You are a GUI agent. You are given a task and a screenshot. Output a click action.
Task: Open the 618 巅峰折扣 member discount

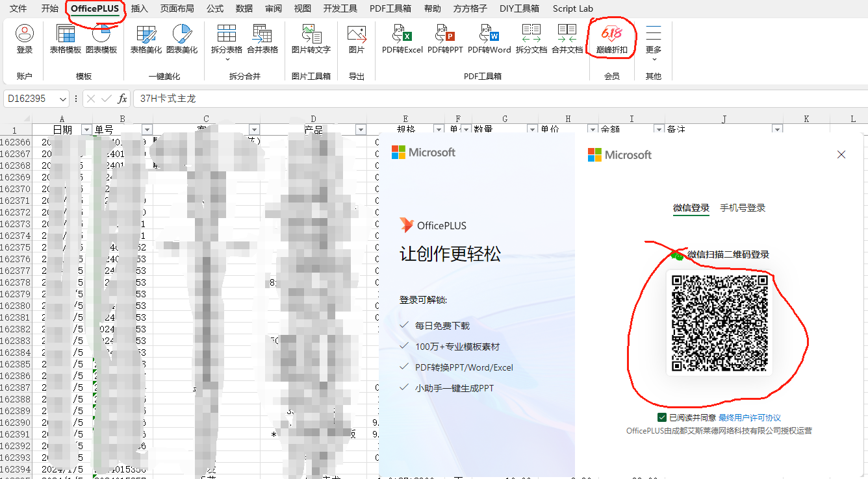tap(611, 39)
